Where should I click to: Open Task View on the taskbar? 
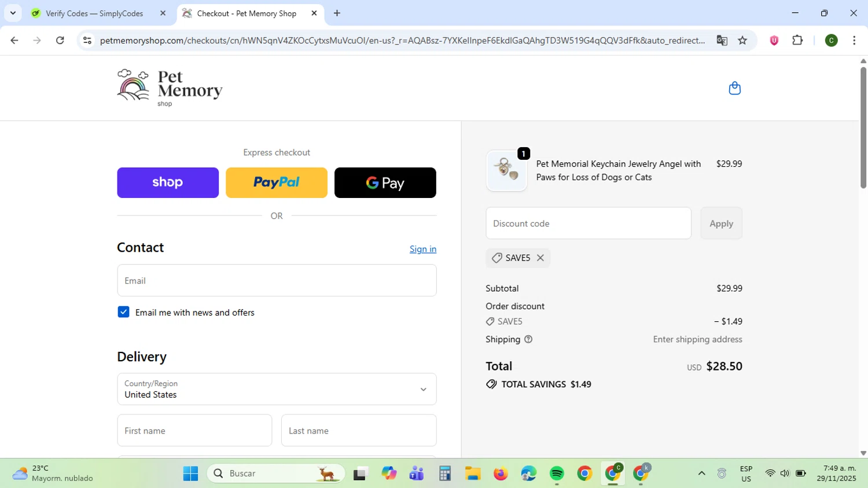click(x=361, y=474)
